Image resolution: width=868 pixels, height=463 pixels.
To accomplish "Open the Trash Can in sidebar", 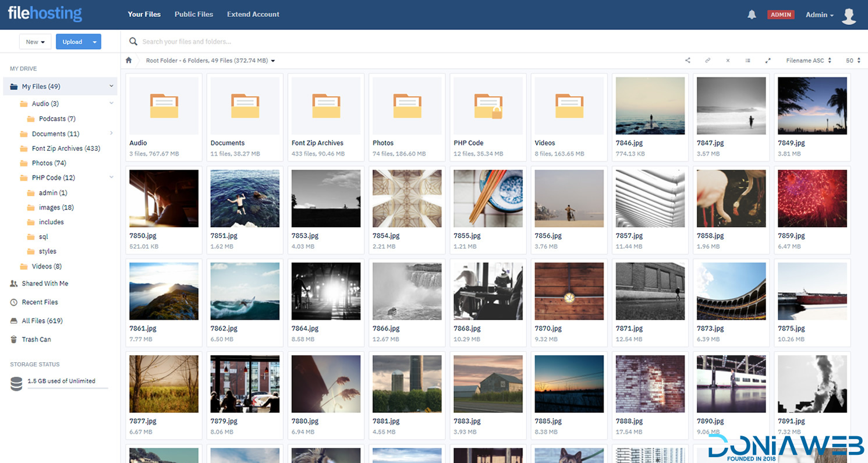I will pyautogui.click(x=36, y=340).
